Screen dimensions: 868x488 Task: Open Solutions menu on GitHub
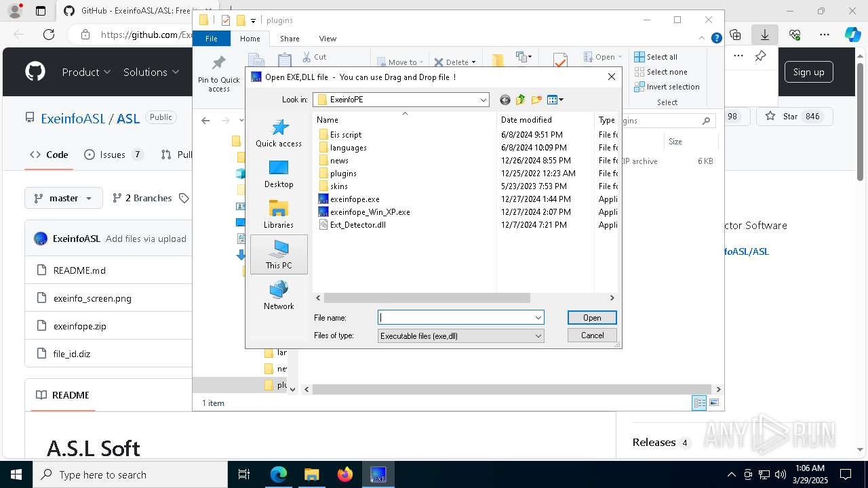coord(151,72)
